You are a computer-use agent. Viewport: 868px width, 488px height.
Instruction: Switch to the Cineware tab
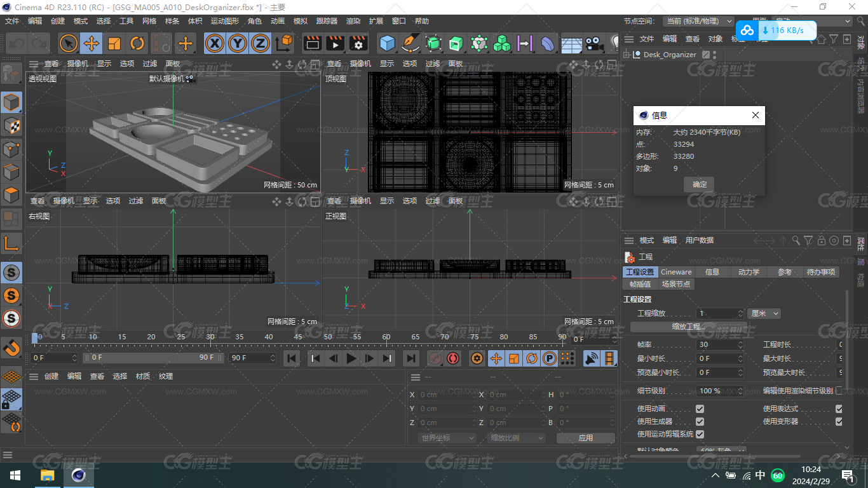click(676, 272)
